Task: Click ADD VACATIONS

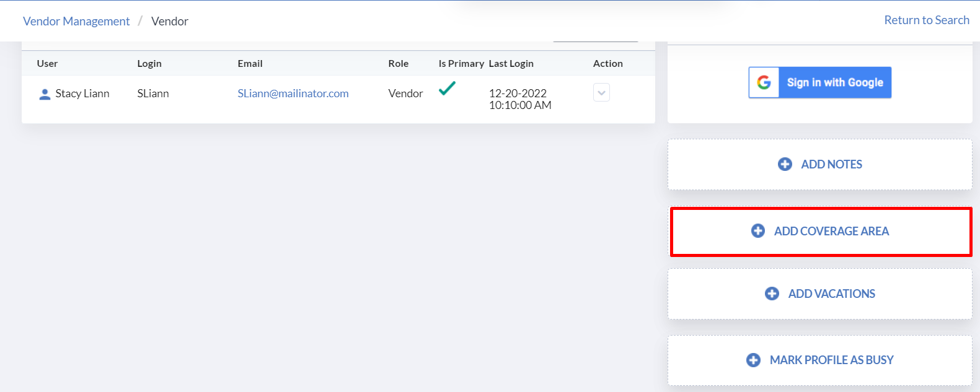Action: click(x=819, y=294)
